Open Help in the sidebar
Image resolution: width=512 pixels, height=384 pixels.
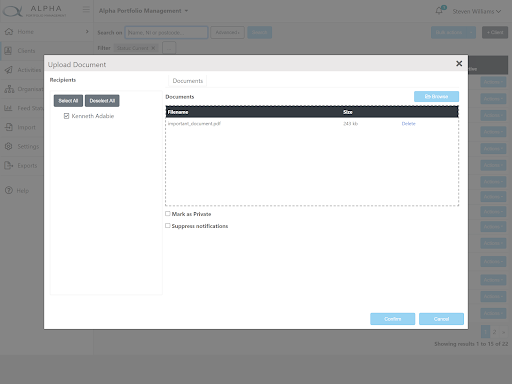point(22,190)
